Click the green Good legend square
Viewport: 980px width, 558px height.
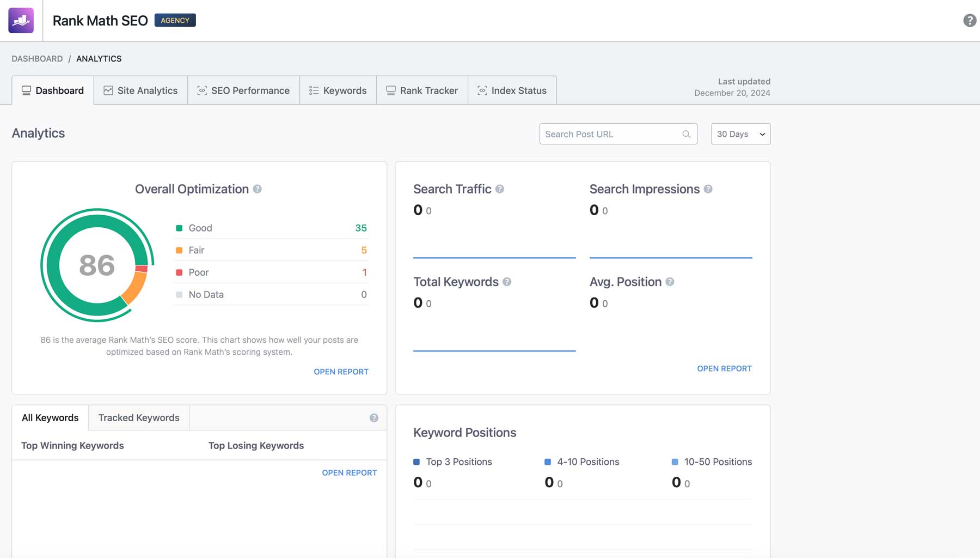(x=178, y=228)
